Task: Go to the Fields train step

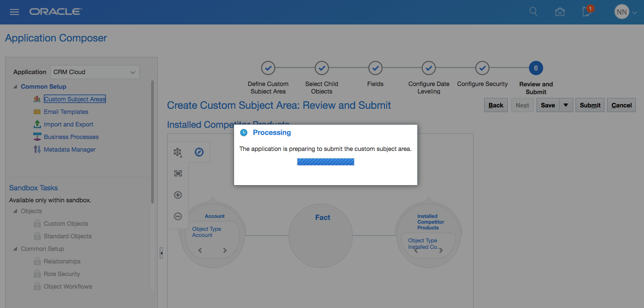Action: (x=375, y=68)
